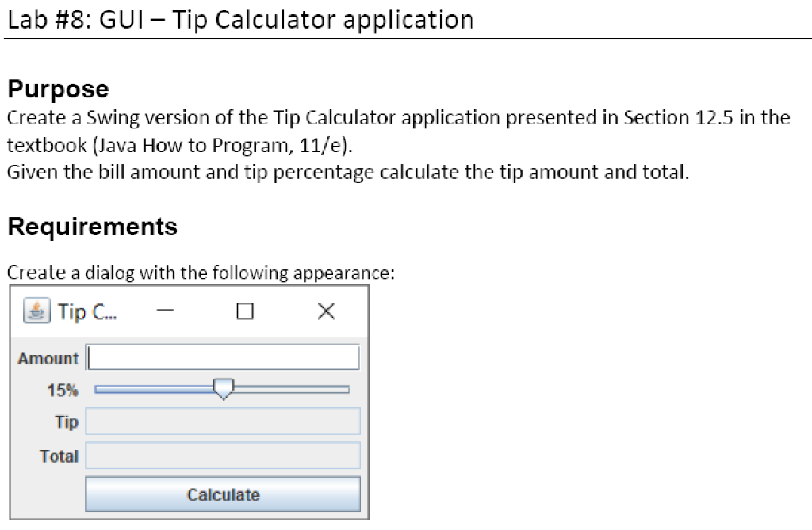Click the slider track right of the thumb

pos(293,388)
